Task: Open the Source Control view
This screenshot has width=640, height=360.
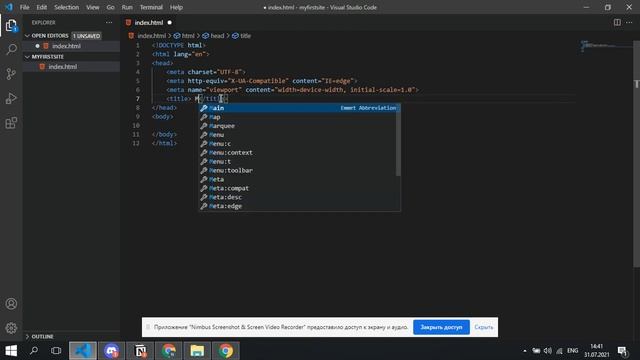Action: [x=11, y=74]
